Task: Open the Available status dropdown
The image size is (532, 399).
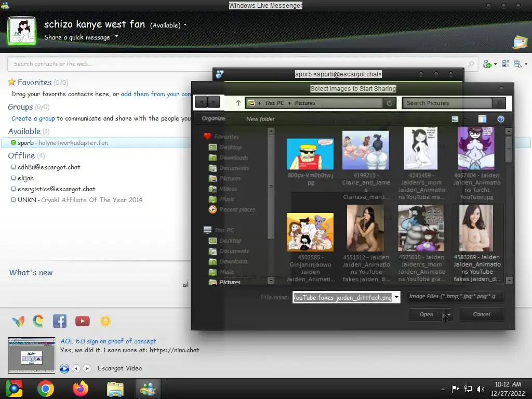Action: pos(168,25)
